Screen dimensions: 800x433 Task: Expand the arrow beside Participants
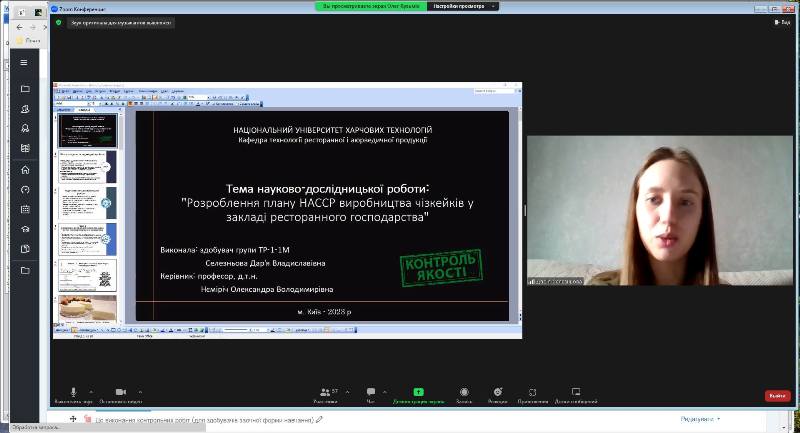click(347, 392)
